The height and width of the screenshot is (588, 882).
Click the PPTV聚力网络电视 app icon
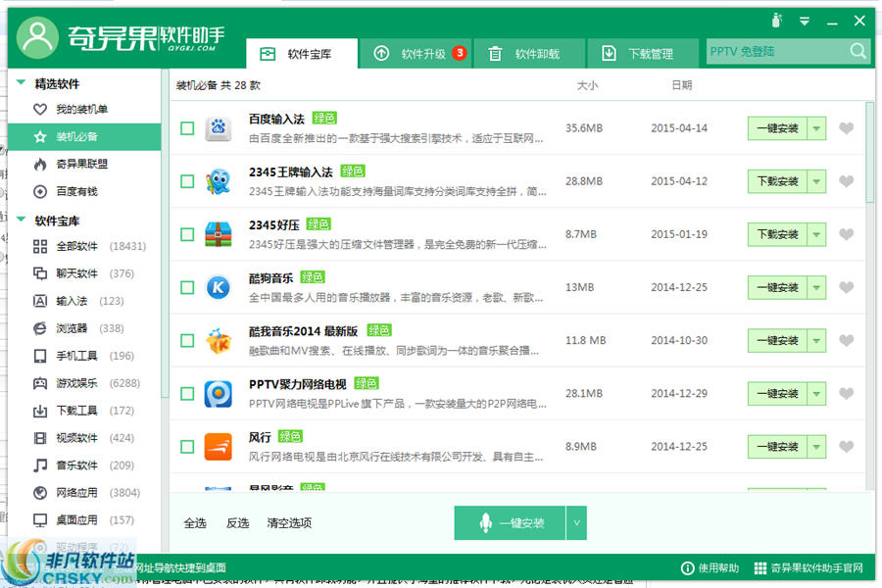coord(219,393)
